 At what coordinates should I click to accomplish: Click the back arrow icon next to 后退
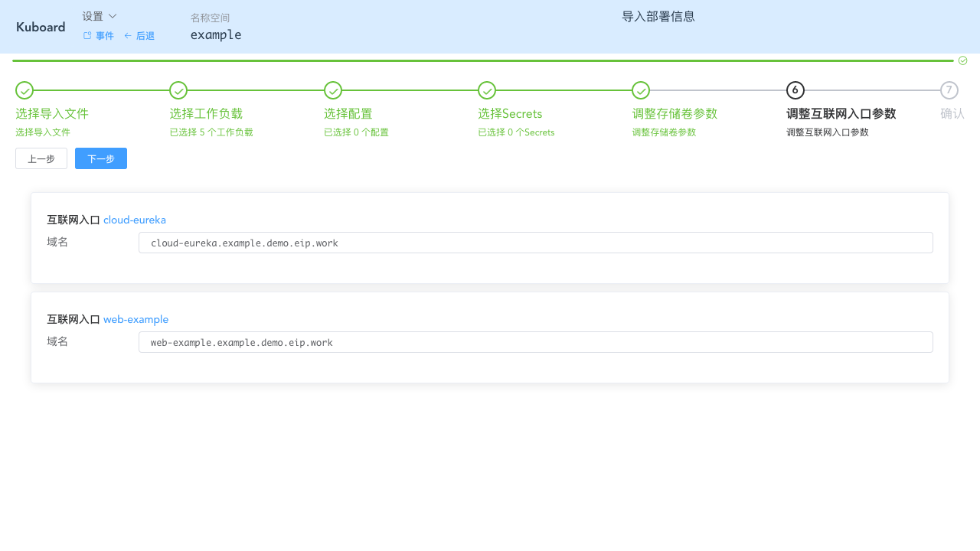tap(127, 35)
